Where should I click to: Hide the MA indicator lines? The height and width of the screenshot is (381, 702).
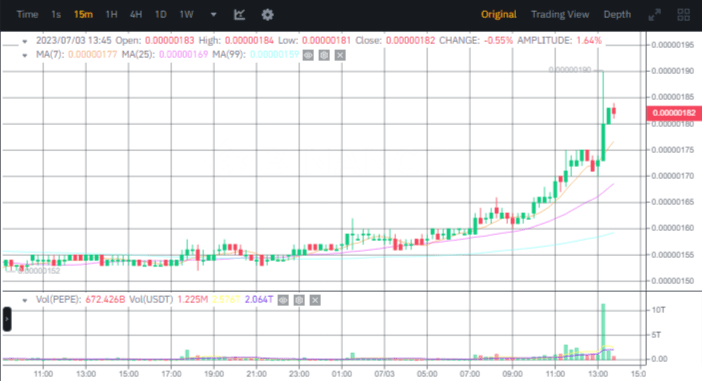308,55
